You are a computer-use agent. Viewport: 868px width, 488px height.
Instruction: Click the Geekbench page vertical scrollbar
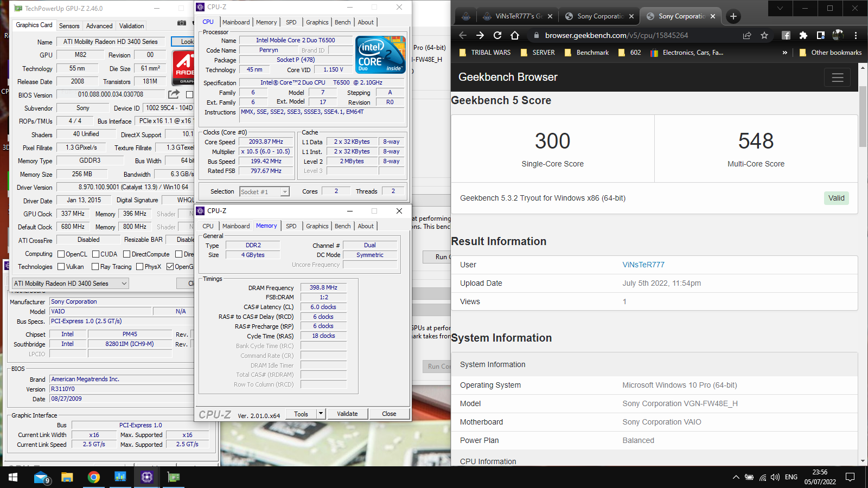863,117
